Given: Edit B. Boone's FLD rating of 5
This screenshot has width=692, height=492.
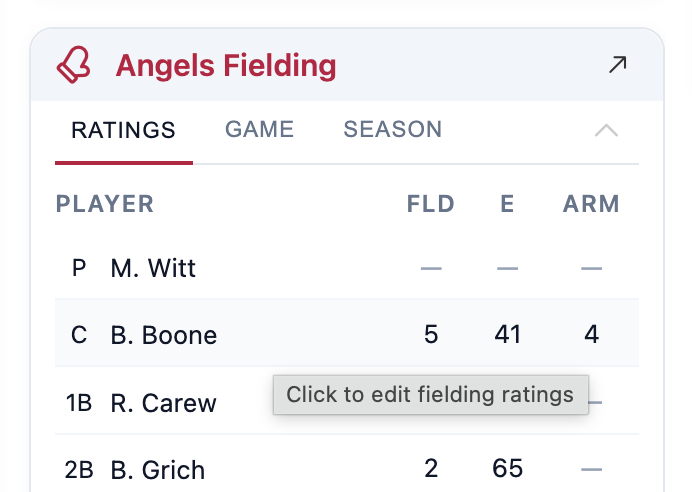Looking at the screenshot, I should click(x=431, y=334).
